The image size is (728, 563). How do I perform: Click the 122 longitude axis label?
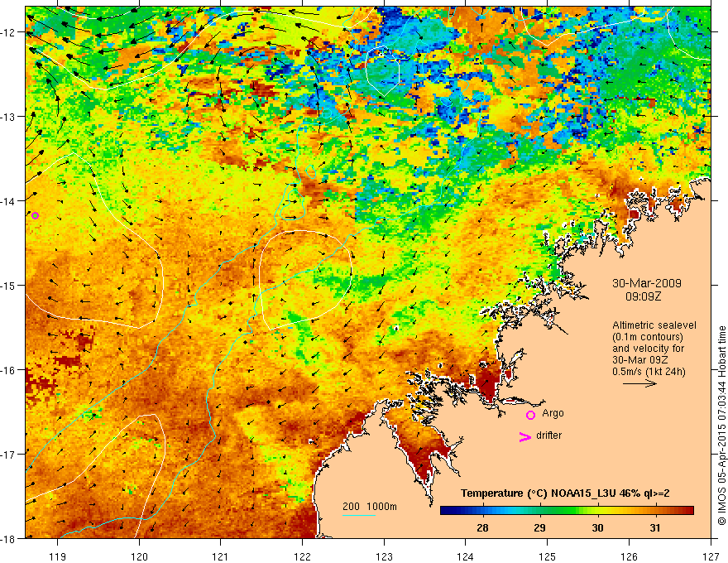(x=302, y=556)
